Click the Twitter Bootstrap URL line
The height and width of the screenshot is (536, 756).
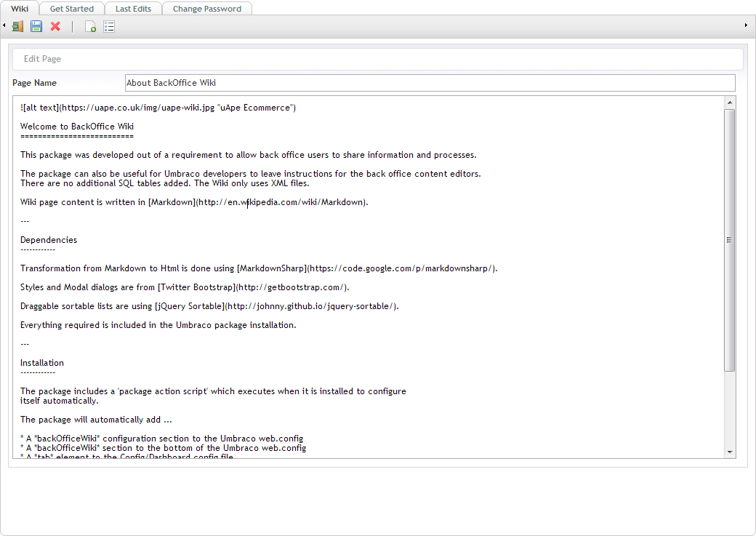click(x=185, y=287)
